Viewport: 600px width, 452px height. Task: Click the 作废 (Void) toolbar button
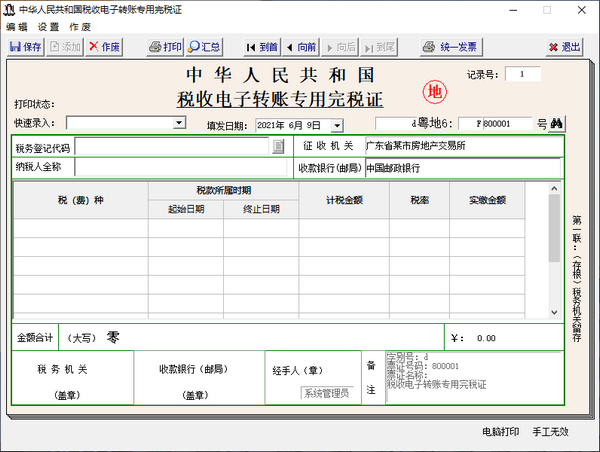click(105, 47)
